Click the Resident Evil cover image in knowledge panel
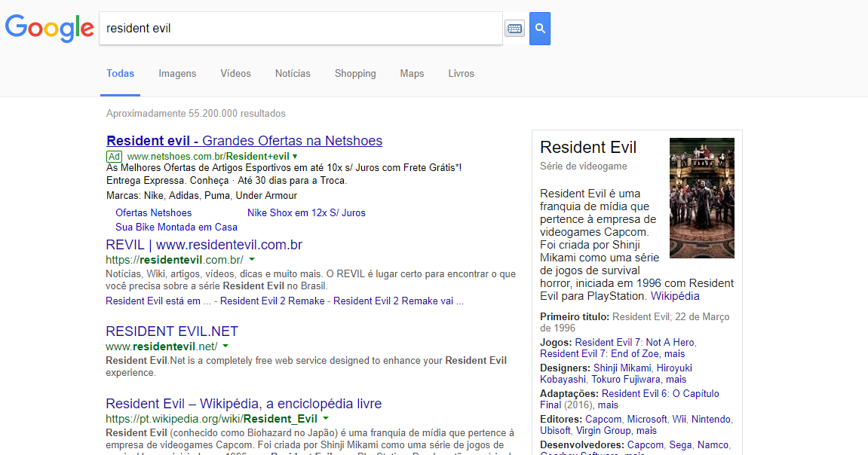The image size is (868, 455). click(x=702, y=198)
